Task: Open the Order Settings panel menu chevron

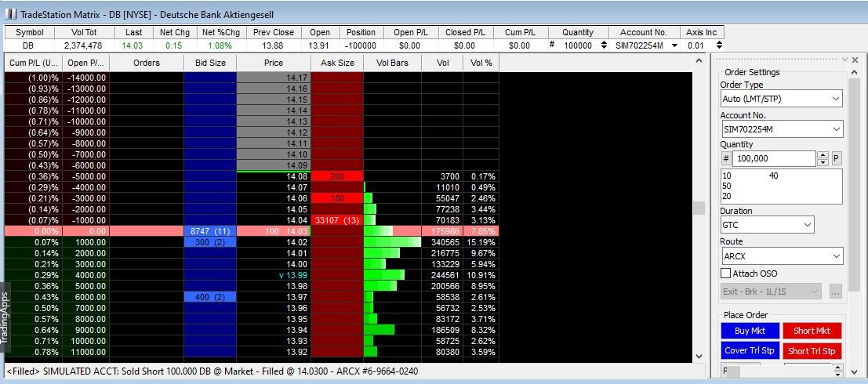Action: (844, 60)
